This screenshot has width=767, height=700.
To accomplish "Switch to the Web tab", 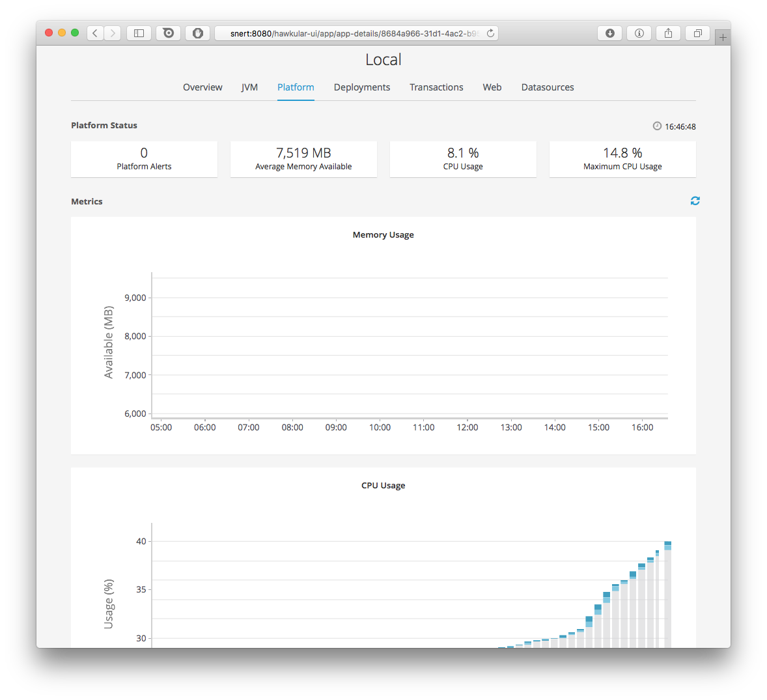I will coord(492,87).
